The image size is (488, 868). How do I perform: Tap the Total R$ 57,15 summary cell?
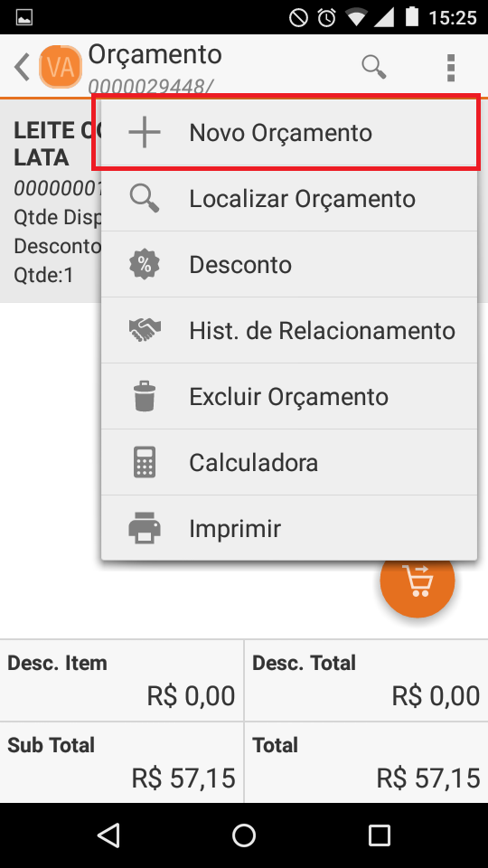pos(366,762)
